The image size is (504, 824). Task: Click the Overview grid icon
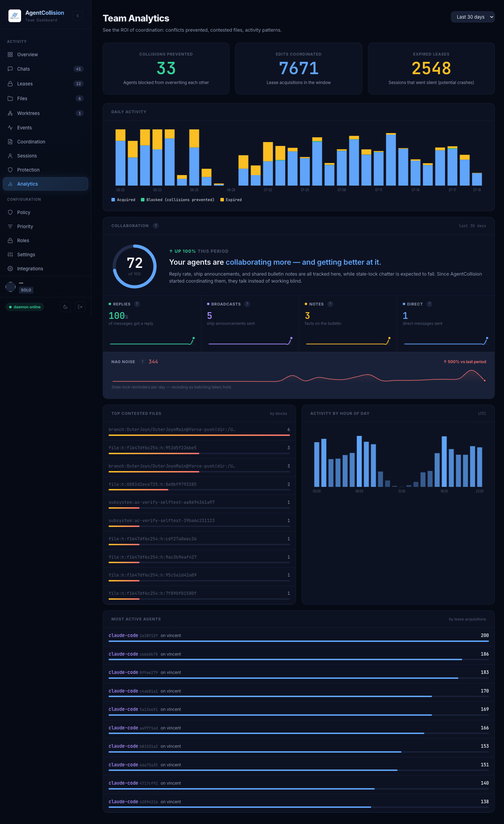pyautogui.click(x=10, y=54)
